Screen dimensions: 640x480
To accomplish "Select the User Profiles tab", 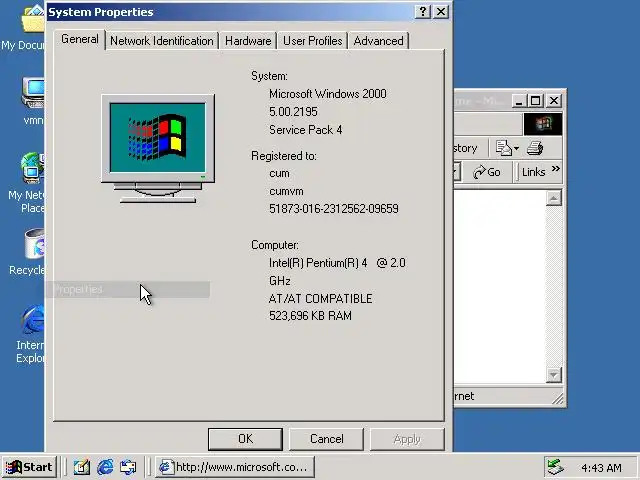I will tap(312, 41).
